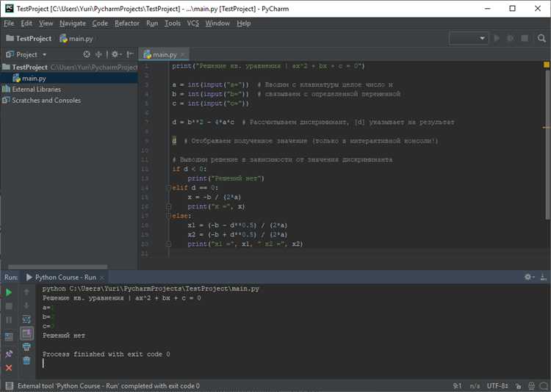Click the Pin Tab icon in Run panel

click(x=10, y=354)
